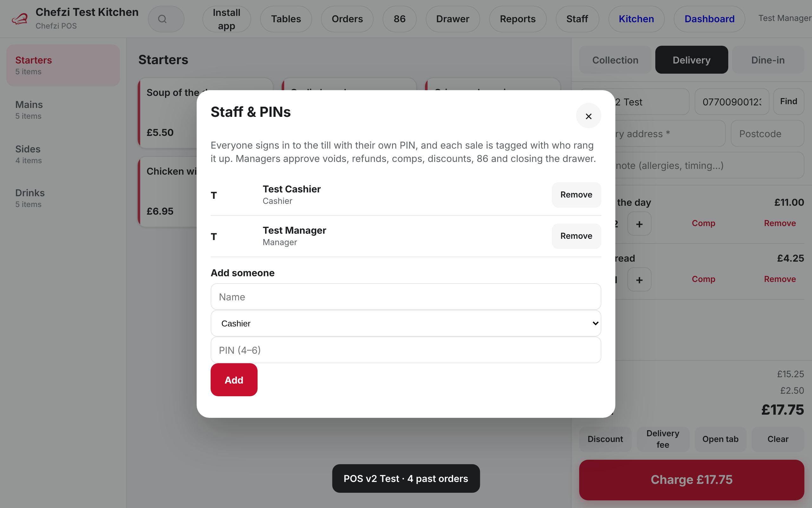Close the Staff & PINs dialog

pyautogui.click(x=588, y=116)
